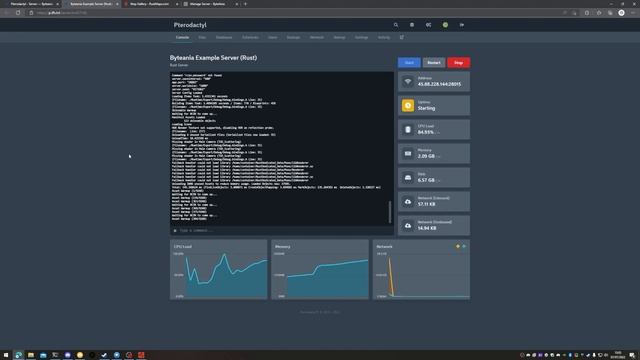Click the sign-out icon in header

462,25
